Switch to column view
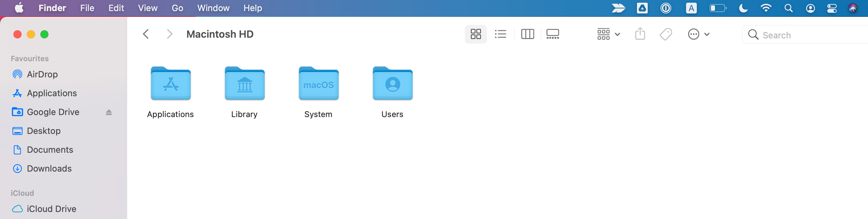The width and height of the screenshot is (868, 219). pos(527,34)
